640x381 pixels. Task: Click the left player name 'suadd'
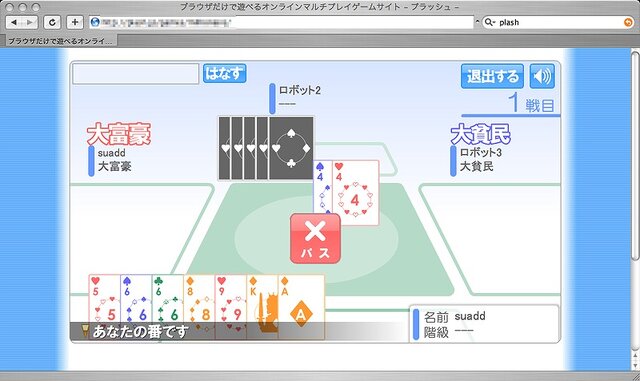(x=111, y=153)
